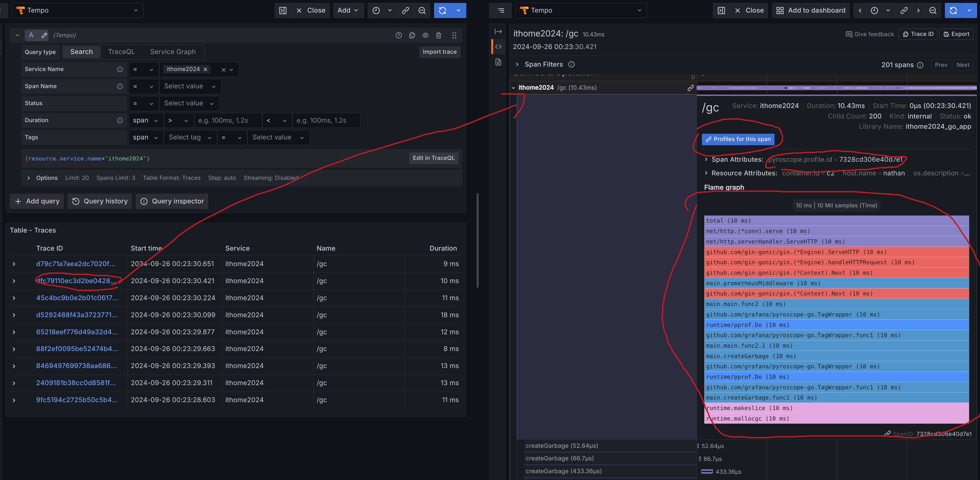980x480 pixels.
Task: Collapse query row A with the chevron
Action: click(17, 35)
